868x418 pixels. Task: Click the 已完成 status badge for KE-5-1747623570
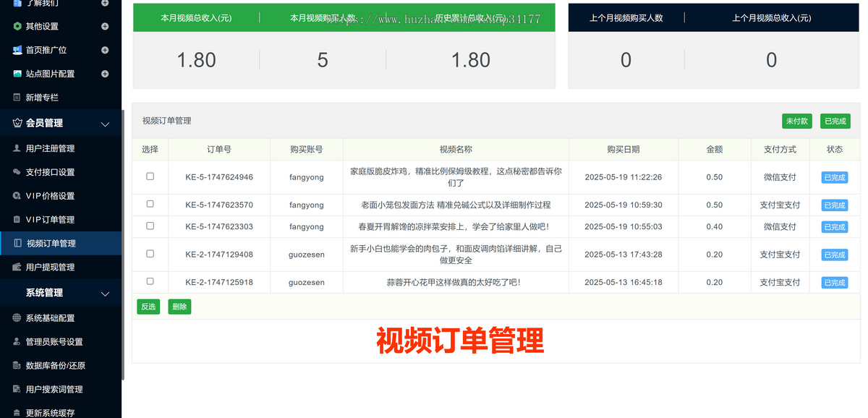click(834, 205)
